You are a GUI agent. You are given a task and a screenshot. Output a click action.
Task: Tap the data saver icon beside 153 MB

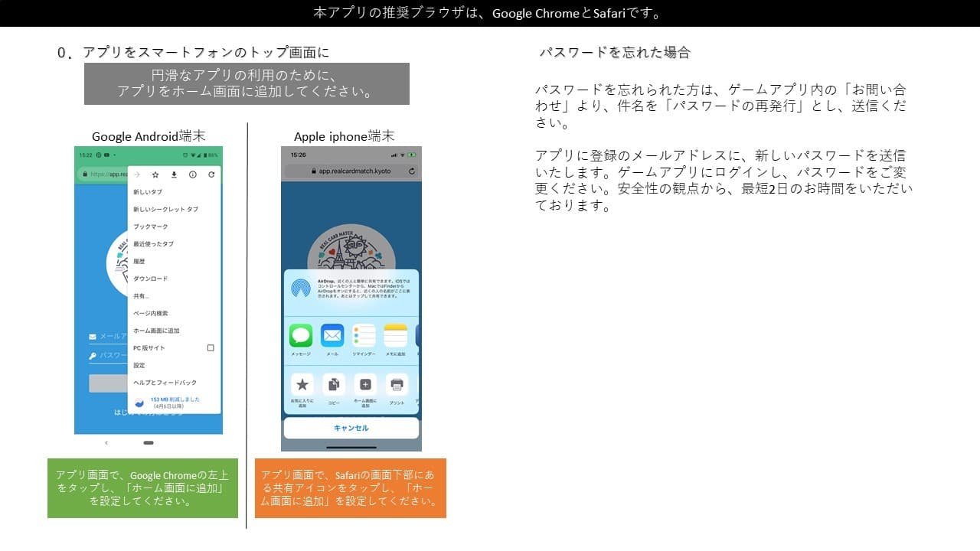[139, 402]
